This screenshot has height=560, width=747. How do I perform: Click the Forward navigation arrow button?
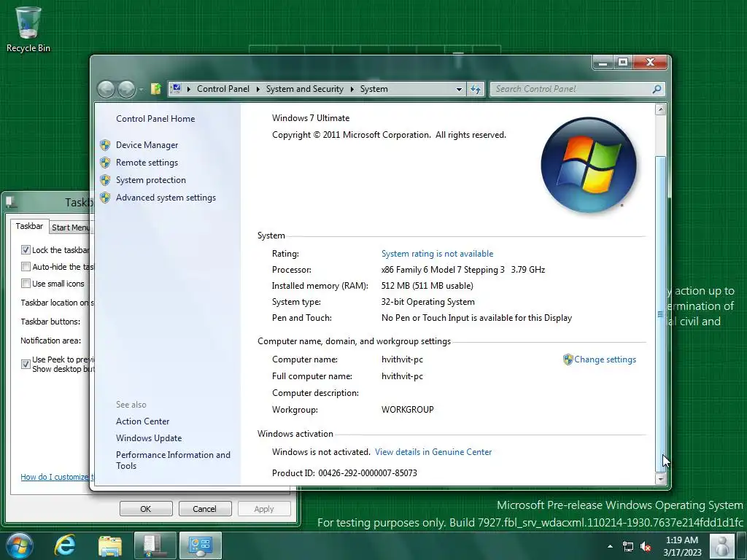[127, 89]
